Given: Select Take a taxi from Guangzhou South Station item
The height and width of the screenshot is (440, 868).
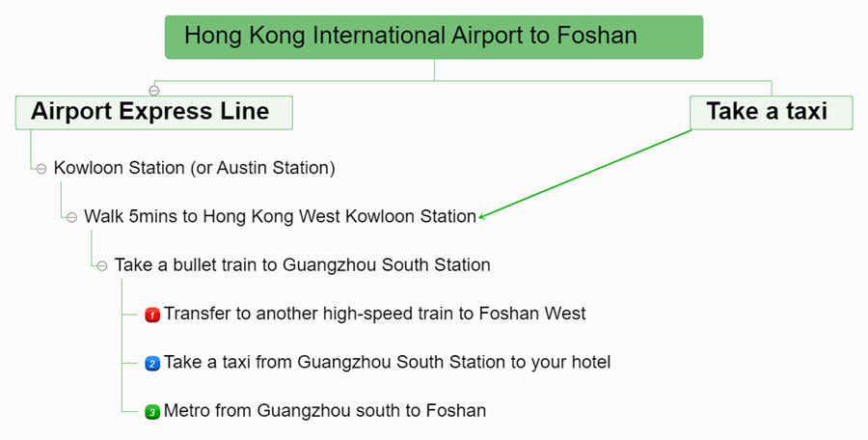Looking at the screenshot, I should pyautogui.click(x=388, y=363).
